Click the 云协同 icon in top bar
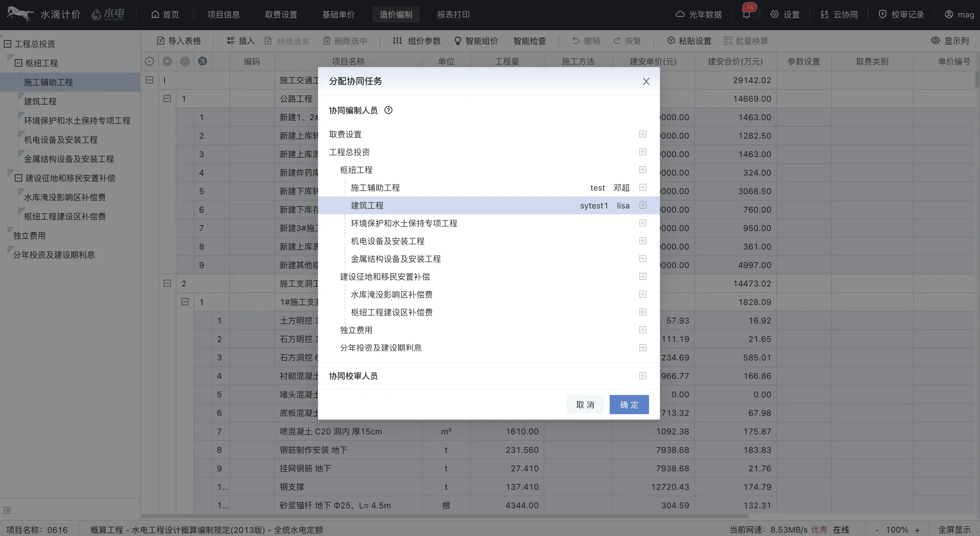Screen dimensions: 980x536 [824, 14]
